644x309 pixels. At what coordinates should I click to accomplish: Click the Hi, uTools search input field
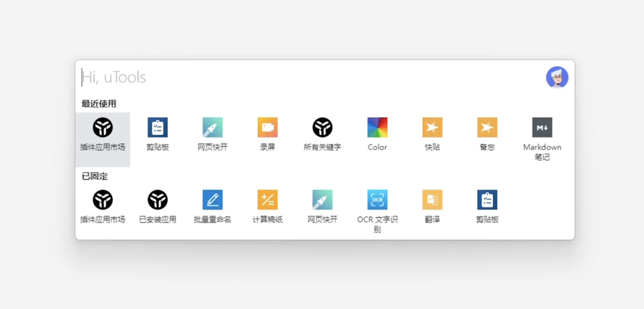[307, 77]
